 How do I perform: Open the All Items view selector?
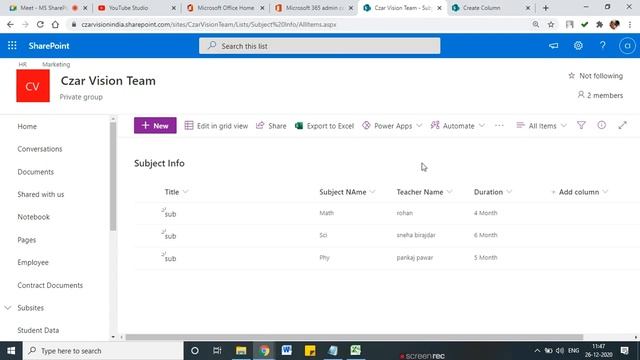tap(542, 126)
